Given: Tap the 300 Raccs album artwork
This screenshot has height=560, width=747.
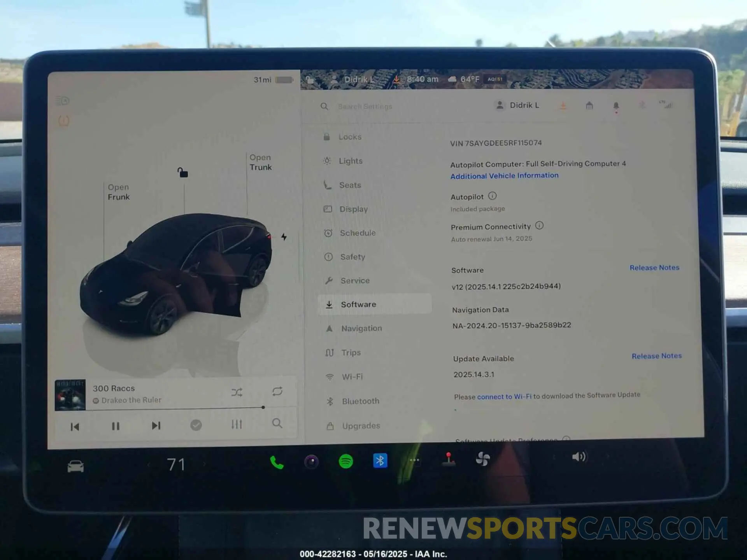Looking at the screenshot, I should (x=70, y=395).
